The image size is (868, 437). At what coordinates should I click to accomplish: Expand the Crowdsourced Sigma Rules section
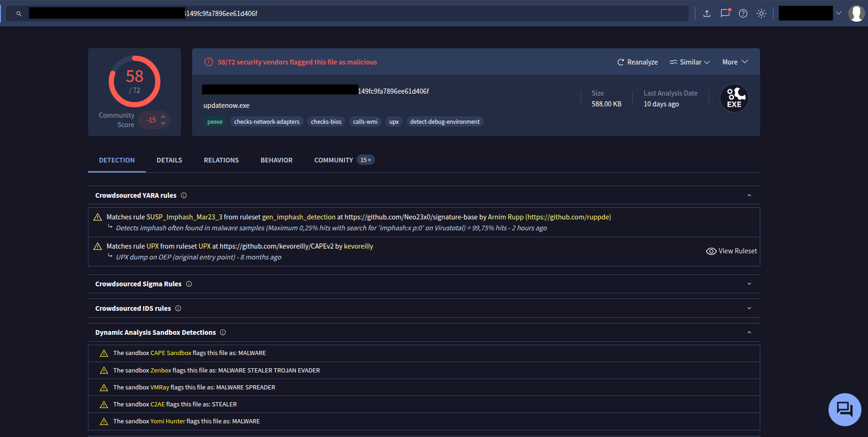point(749,283)
